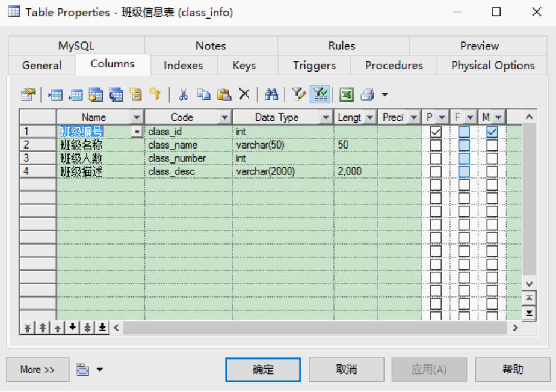This screenshot has height=392, width=556.
Task: Click the varchar(2000) data type cell
Action: click(283, 171)
